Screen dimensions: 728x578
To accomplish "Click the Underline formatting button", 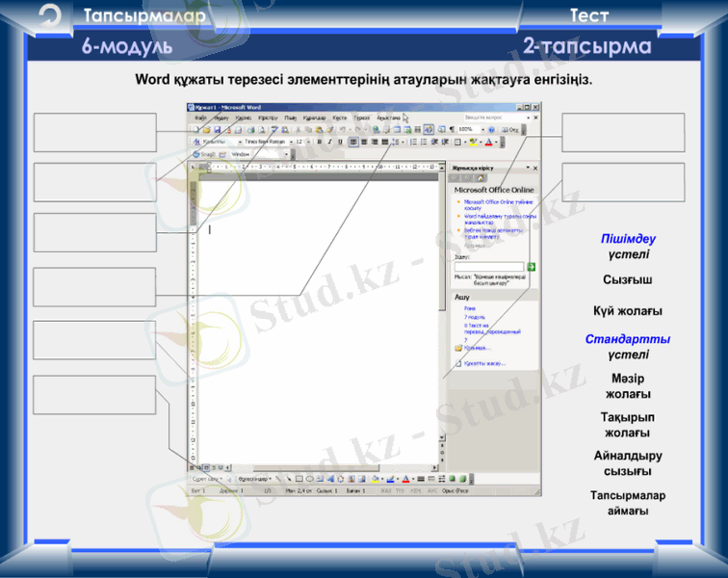I will click(x=339, y=142).
